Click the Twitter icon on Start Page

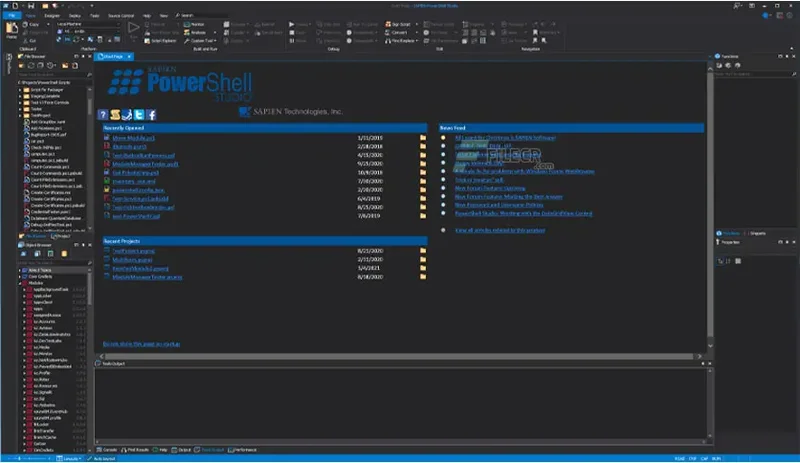point(139,114)
